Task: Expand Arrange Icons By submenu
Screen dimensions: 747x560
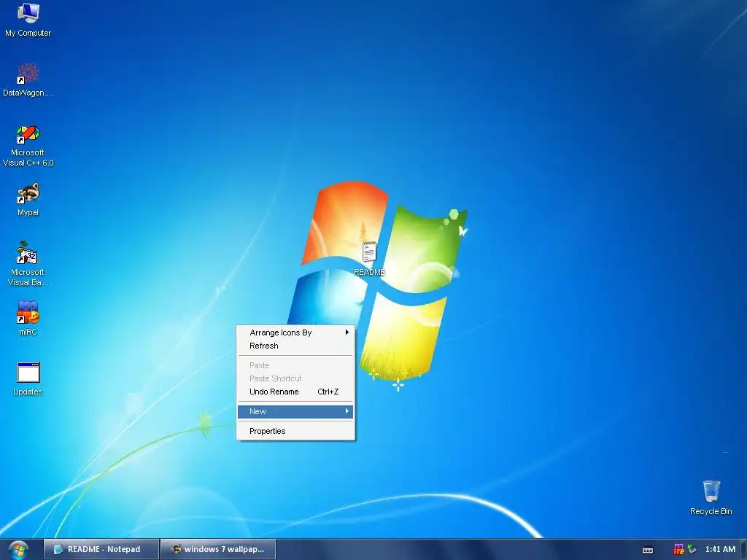Action: [x=295, y=332]
